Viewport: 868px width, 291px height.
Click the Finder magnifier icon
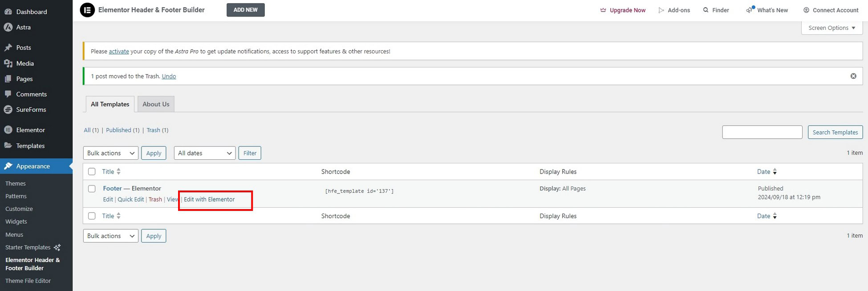point(706,10)
